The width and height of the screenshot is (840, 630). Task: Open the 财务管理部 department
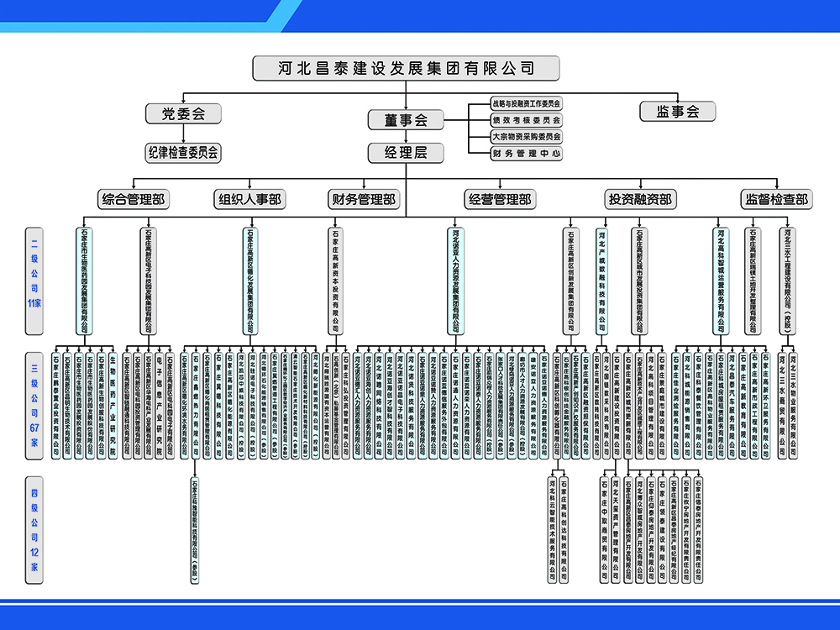(x=362, y=200)
